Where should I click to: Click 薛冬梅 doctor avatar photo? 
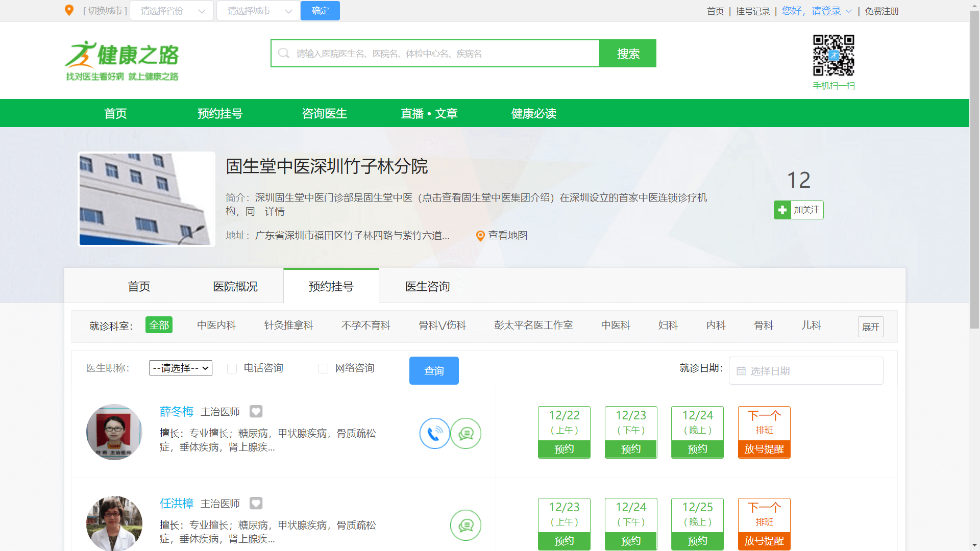(114, 432)
